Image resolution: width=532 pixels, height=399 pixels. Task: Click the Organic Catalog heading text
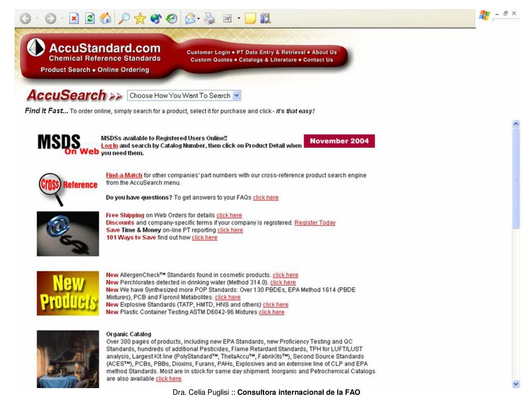click(x=129, y=334)
